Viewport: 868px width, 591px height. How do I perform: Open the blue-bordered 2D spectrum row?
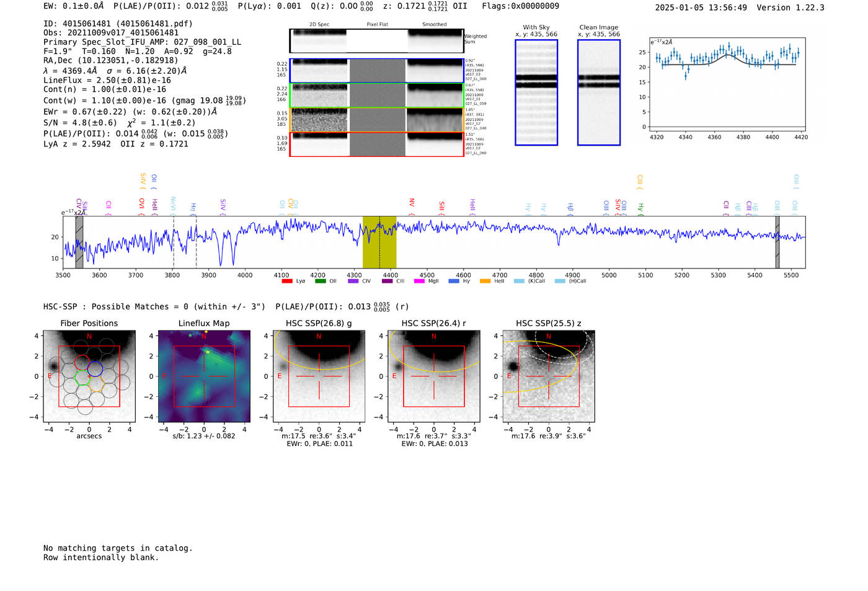click(376, 71)
